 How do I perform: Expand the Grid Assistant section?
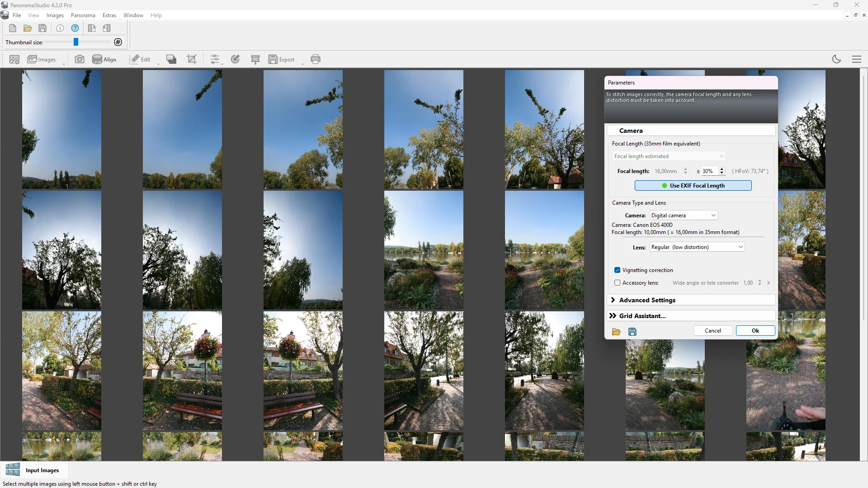tap(691, 316)
